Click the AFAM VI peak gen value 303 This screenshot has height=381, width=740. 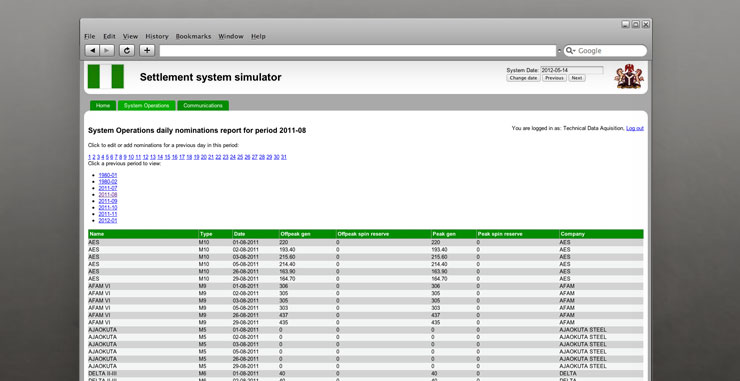tap(435, 308)
